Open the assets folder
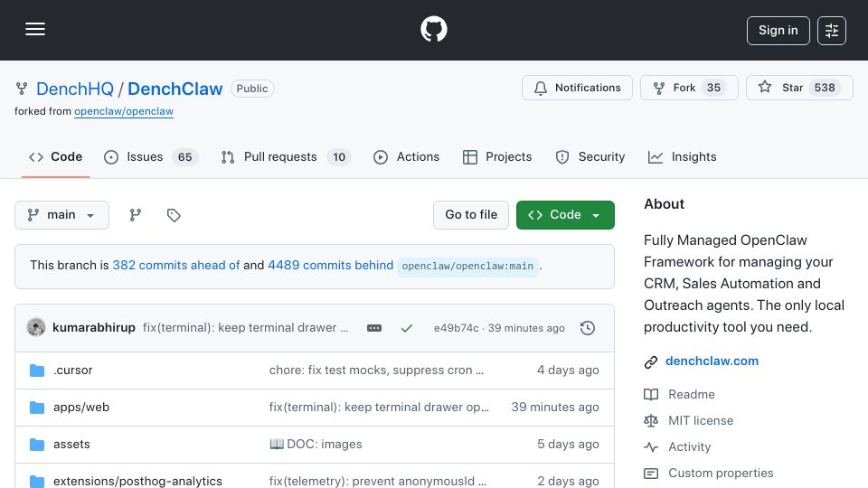Screen dimensions: 868x488 click(x=71, y=445)
